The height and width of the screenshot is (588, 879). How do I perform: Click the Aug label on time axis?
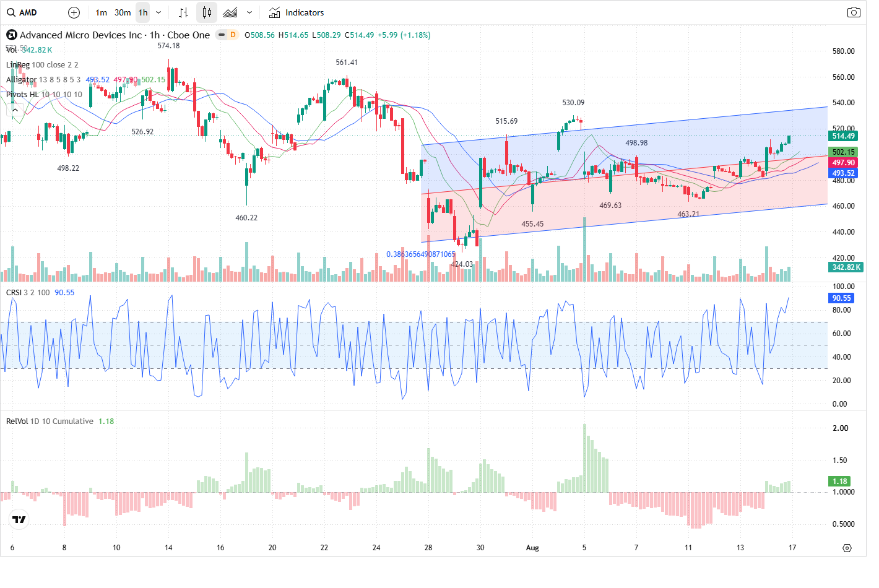[532, 548]
